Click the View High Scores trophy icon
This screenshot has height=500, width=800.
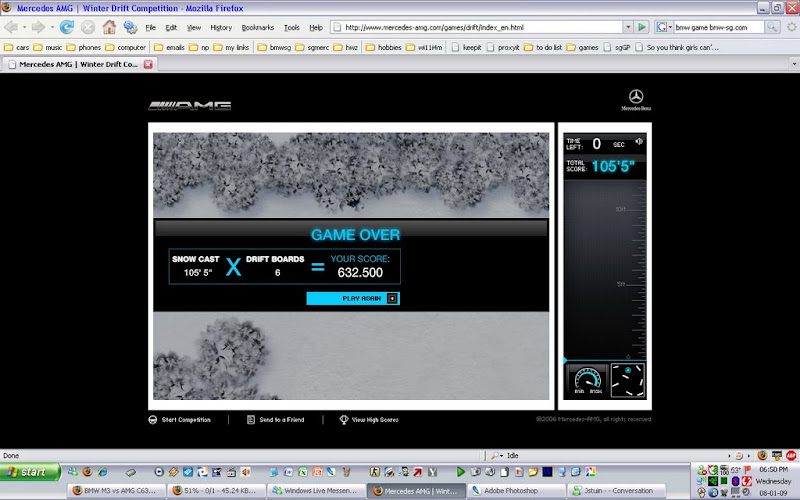coord(344,419)
